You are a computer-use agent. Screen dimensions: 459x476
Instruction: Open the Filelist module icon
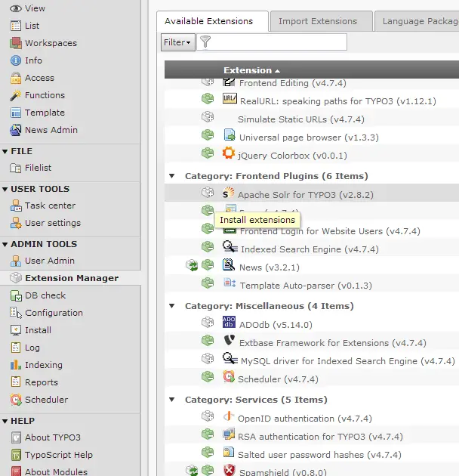point(16,168)
